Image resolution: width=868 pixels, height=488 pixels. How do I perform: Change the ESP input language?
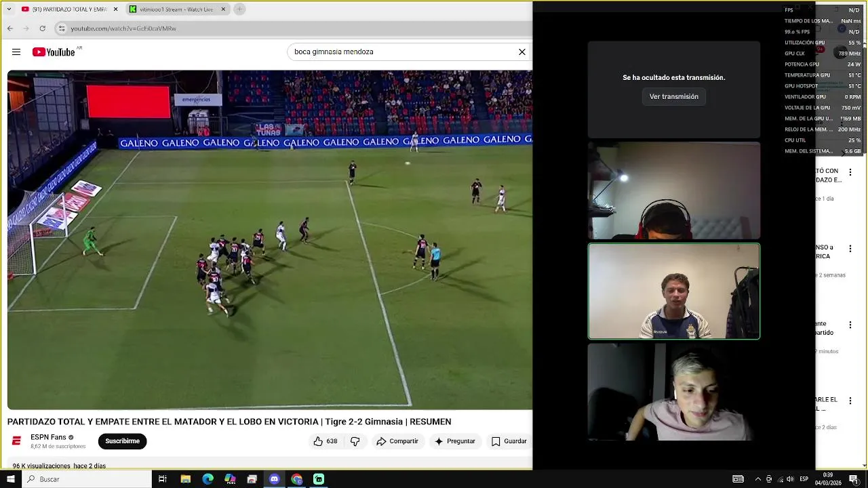804,479
